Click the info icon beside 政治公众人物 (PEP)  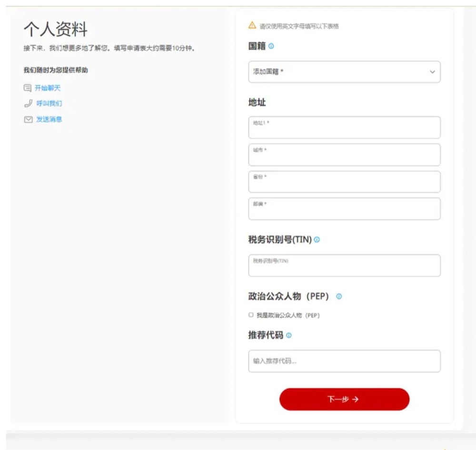[x=339, y=296]
